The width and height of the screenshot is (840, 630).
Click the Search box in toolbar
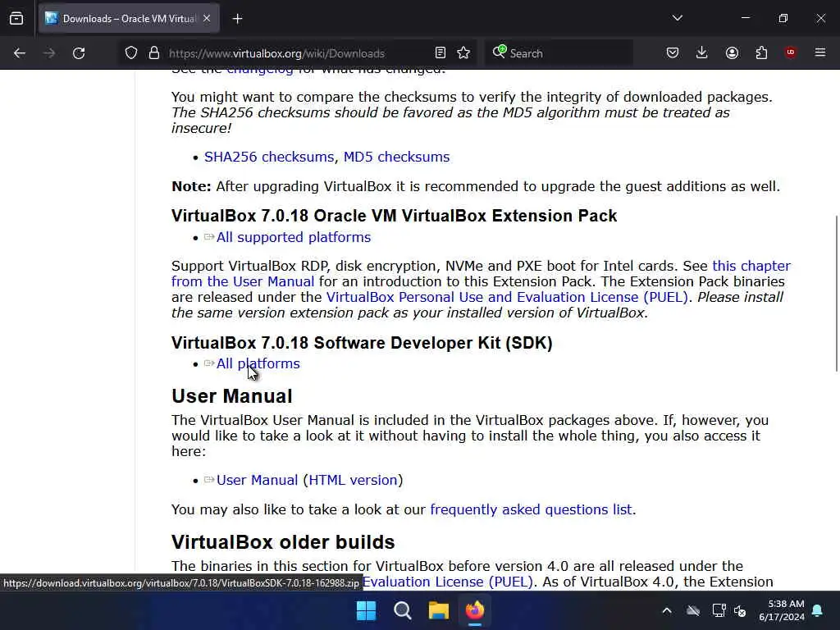(559, 53)
